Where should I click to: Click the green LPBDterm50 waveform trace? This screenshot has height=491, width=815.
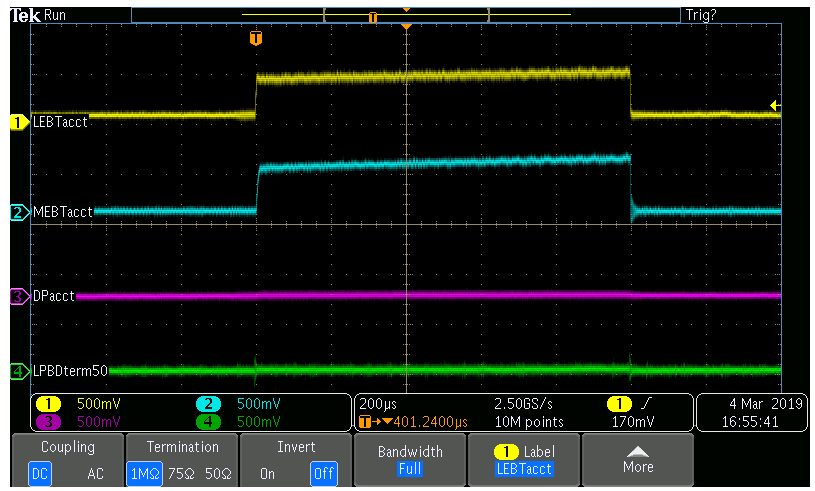[444, 370]
